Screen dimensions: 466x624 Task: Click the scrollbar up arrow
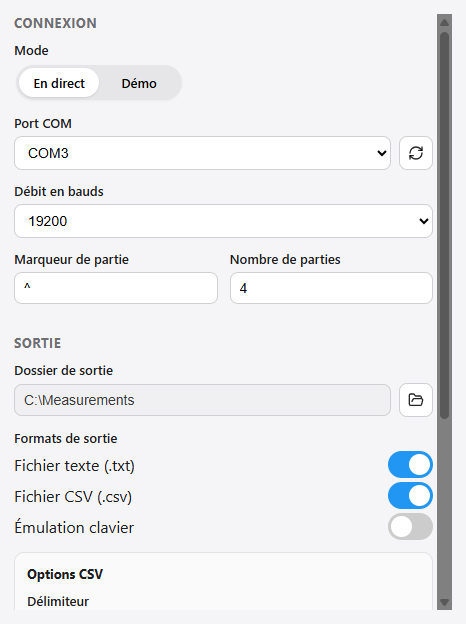(x=445, y=22)
